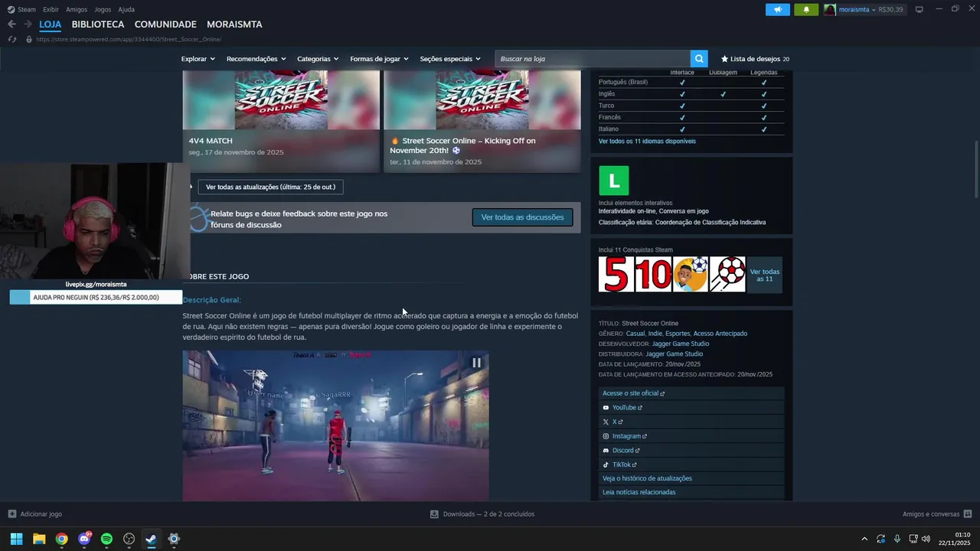The width and height of the screenshot is (980, 551).
Task: Toggle Big Picture mode monitor icon
Action: click(x=920, y=9)
